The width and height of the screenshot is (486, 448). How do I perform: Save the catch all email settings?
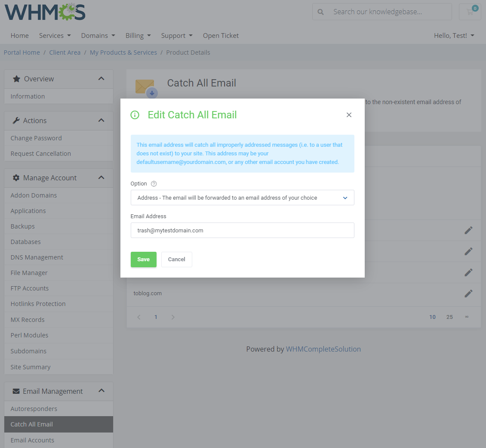tap(143, 259)
